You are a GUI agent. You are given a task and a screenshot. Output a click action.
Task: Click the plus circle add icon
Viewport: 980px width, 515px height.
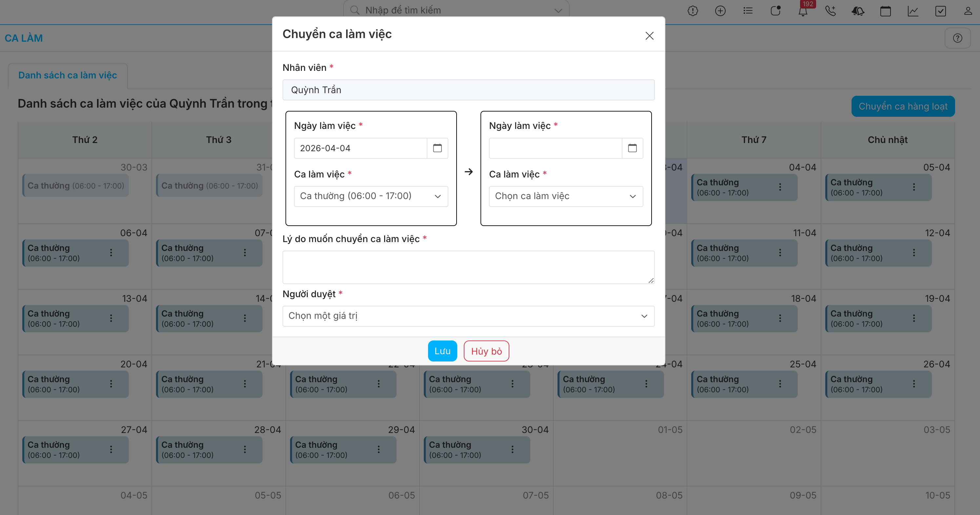(x=720, y=11)
